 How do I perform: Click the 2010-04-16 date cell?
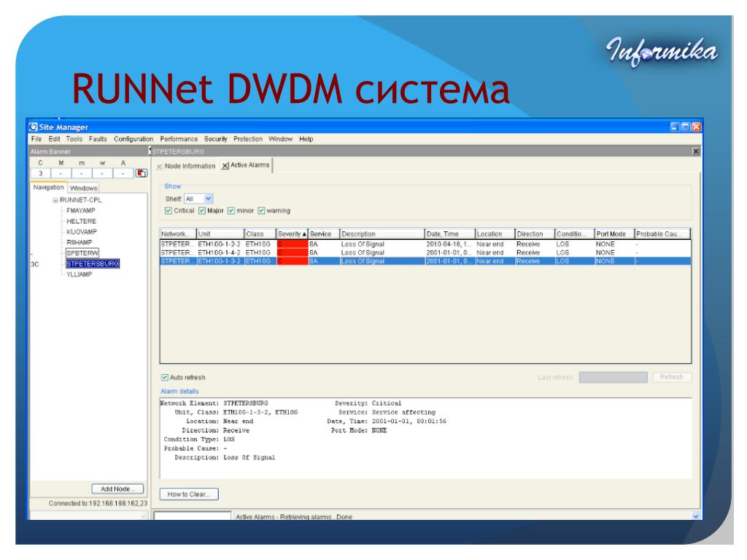pos(449,244)
